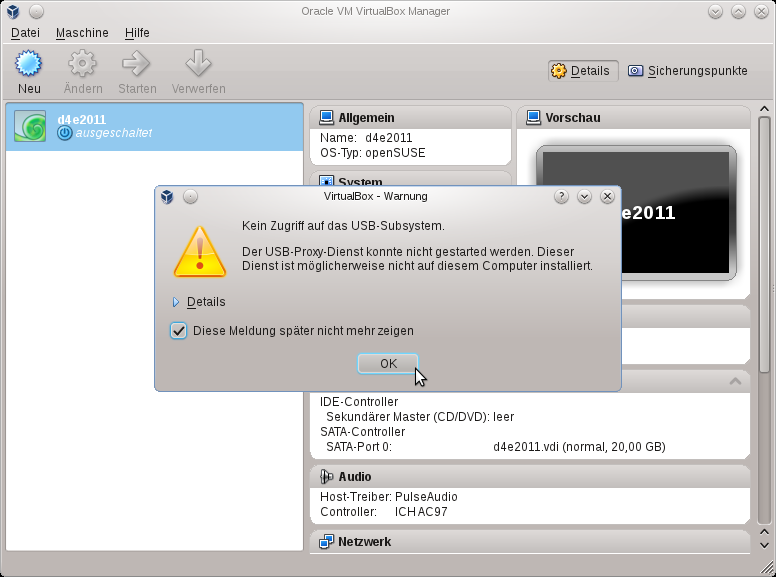Click the round pin button in main title bar
The image size is (776, 577).
(x=37, y=11)
